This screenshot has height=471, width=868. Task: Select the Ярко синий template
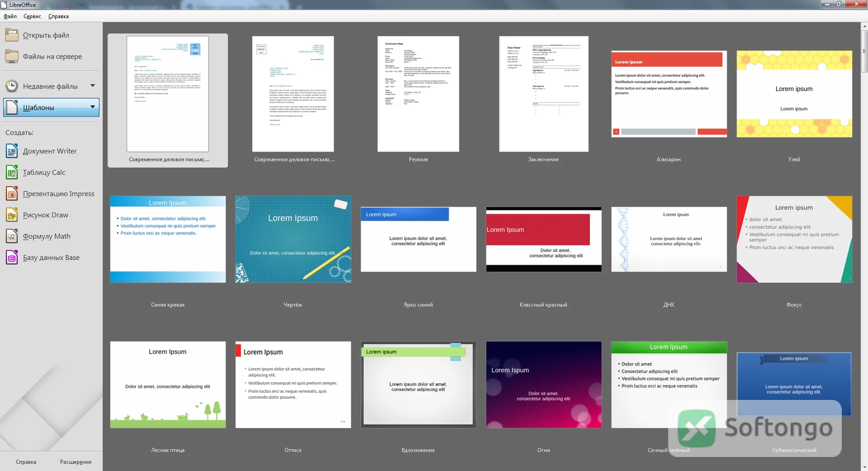coord(418,239)
